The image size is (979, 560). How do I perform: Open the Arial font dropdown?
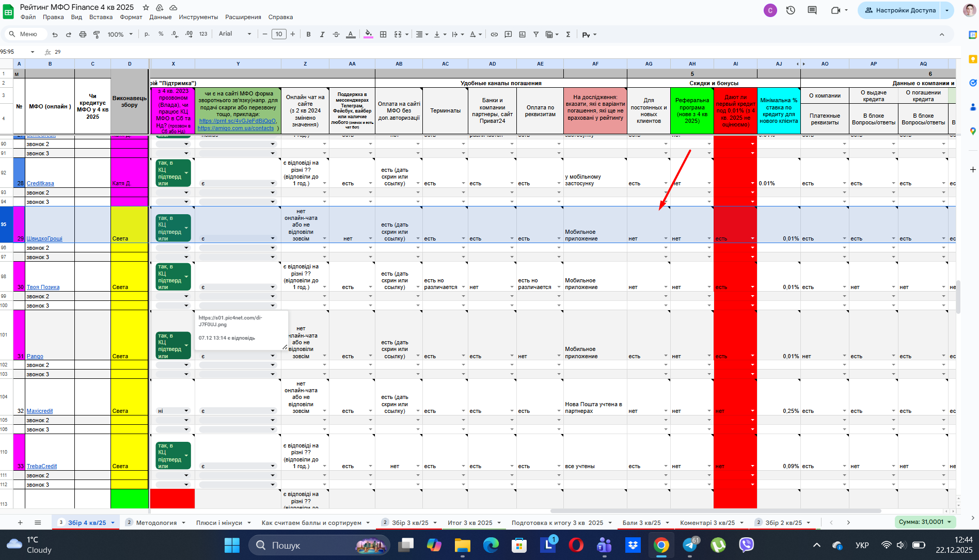click(x=235, y=34)
